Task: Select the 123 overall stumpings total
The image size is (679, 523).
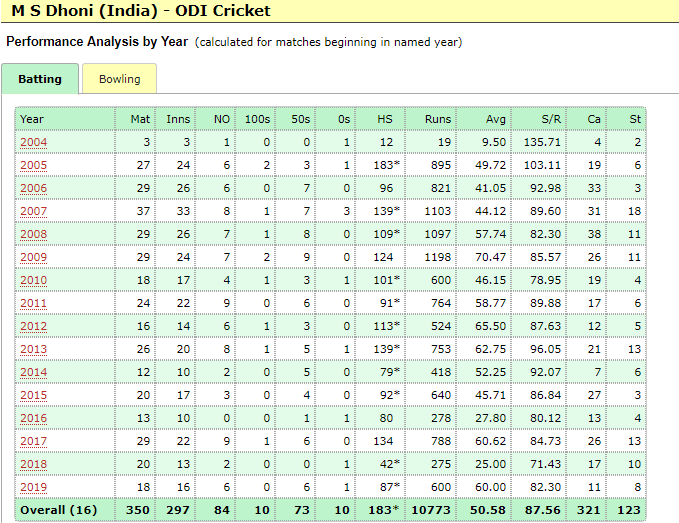Action: pyautogui.click(x=629, y=510)
